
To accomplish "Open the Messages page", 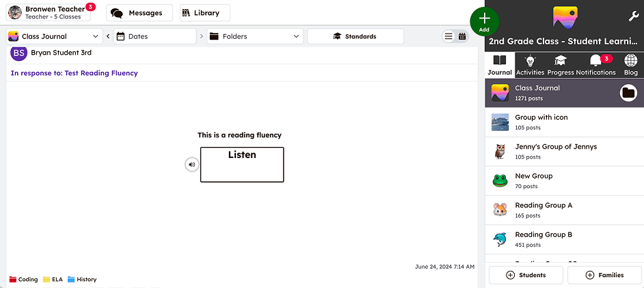I will [x=139, y=13].
